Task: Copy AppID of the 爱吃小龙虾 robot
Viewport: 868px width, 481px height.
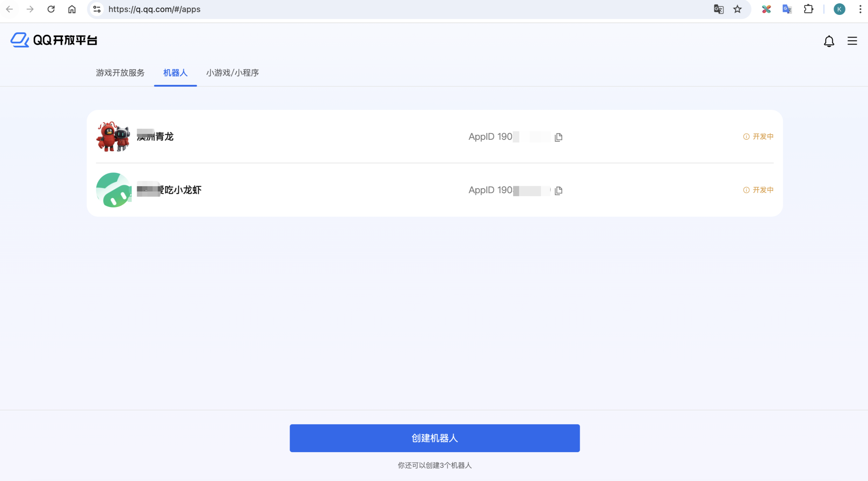Action: pyautogui.click(x=558, y=190)
